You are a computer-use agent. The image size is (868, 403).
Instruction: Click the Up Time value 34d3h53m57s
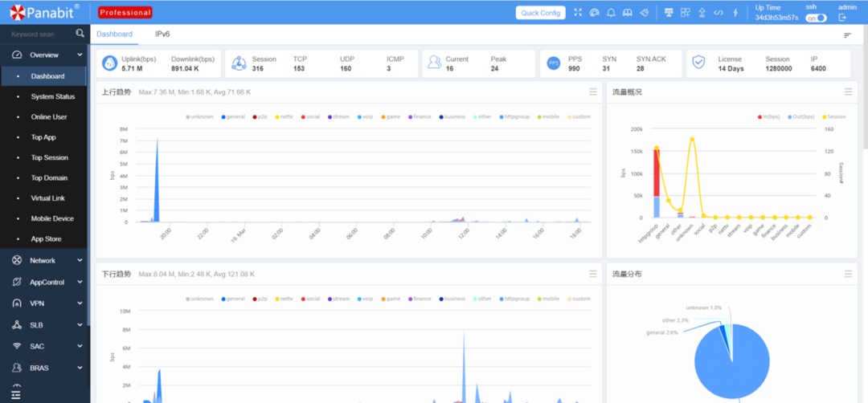click(776, 18)
